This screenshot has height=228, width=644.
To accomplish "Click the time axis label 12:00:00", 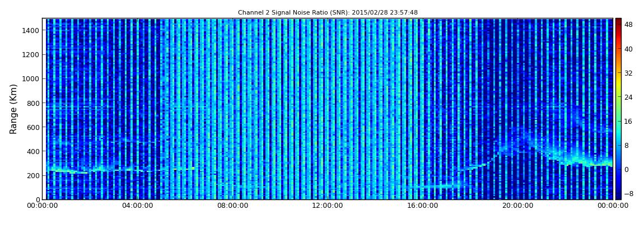I will (x=328, y=206).
